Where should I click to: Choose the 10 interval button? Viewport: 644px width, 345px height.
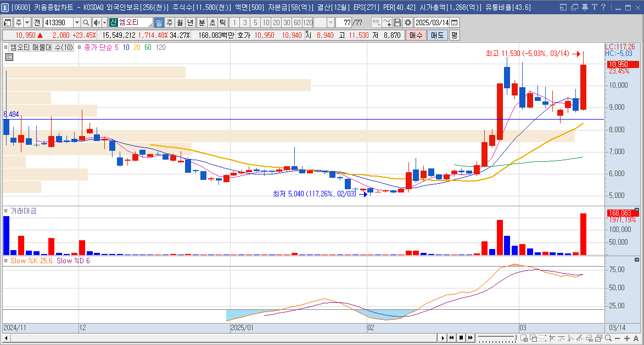[x=266, y=22]
